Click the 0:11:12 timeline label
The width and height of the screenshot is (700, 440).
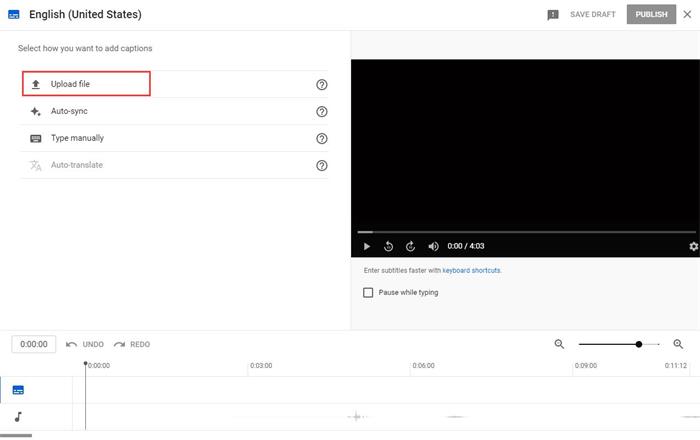click(x=675, y=365)
